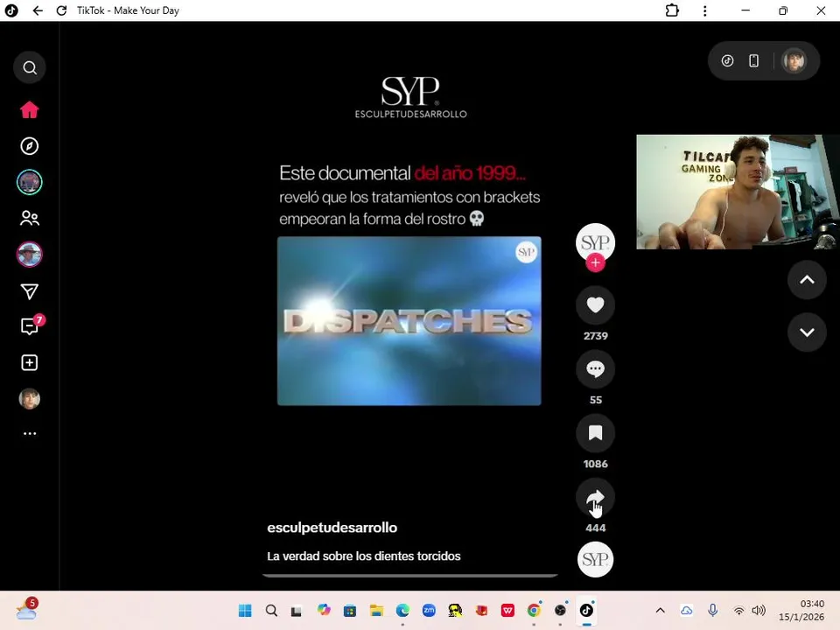Open the TikTok search icon

pos(30,67)
